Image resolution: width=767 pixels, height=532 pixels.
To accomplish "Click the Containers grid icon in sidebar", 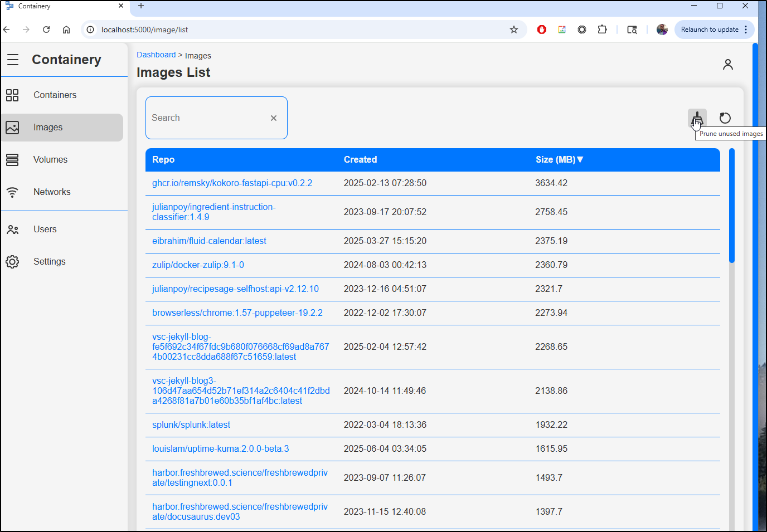I will 12,95.
